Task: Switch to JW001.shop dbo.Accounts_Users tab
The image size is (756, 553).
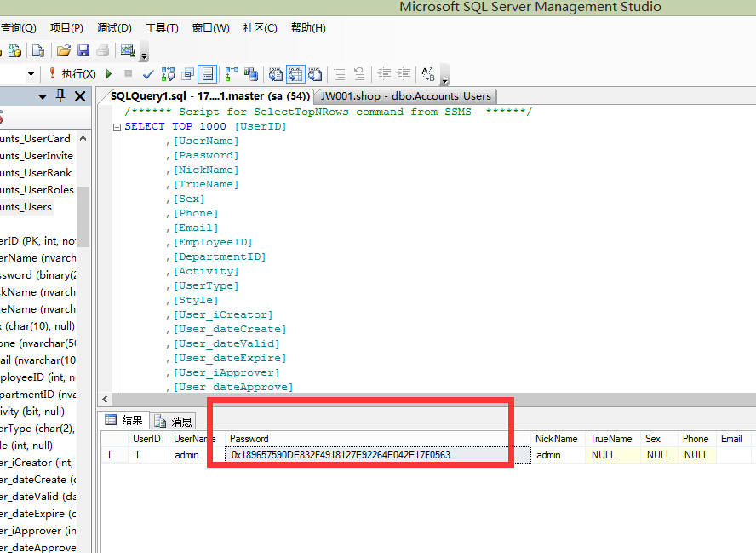Action: pos(406,96)
